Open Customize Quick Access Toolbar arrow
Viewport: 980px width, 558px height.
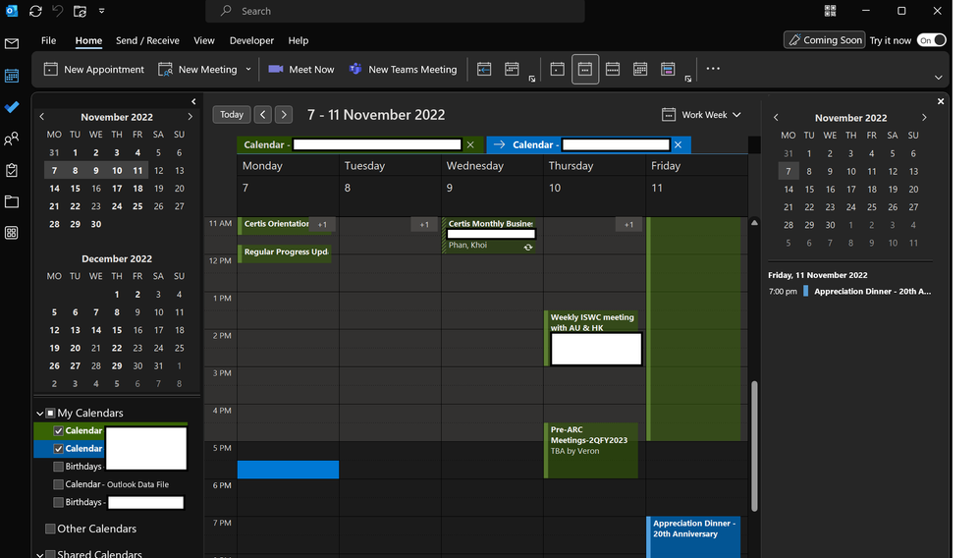102,11
